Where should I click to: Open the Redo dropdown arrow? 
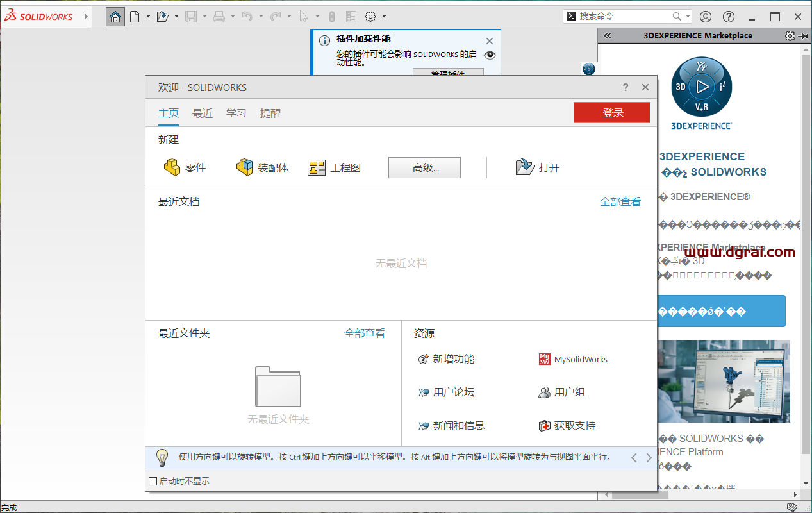(x=290, y=17)
